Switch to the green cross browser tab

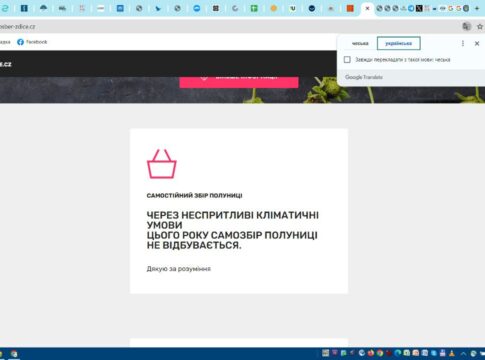(x=254, y=9)
